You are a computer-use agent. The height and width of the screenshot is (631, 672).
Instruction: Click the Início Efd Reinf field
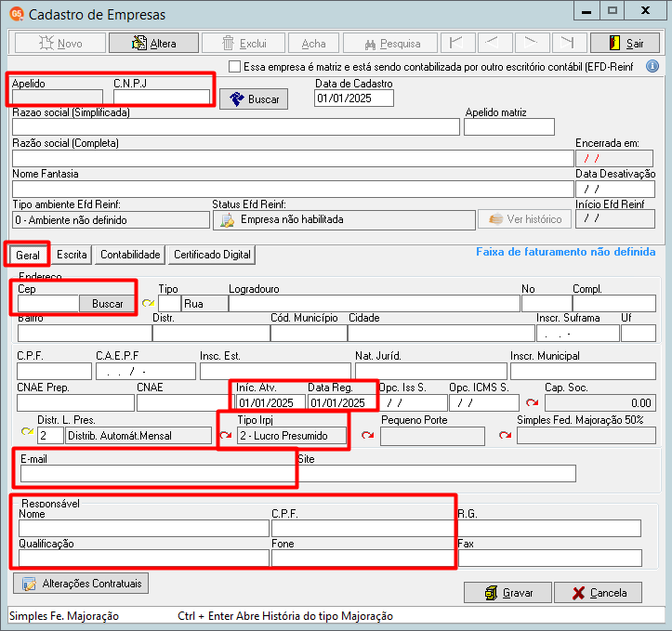[x=615, y=219]
